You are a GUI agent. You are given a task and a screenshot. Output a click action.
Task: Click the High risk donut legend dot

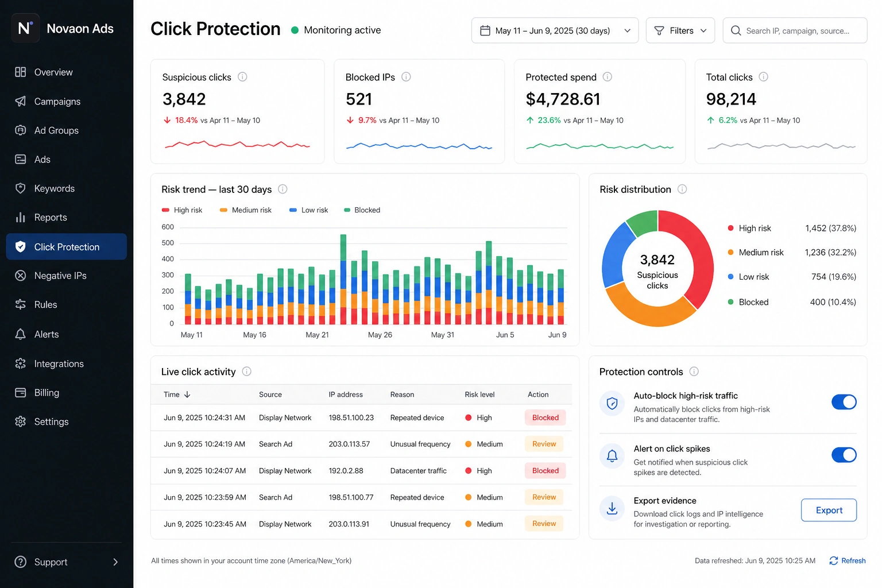(730, 228)
